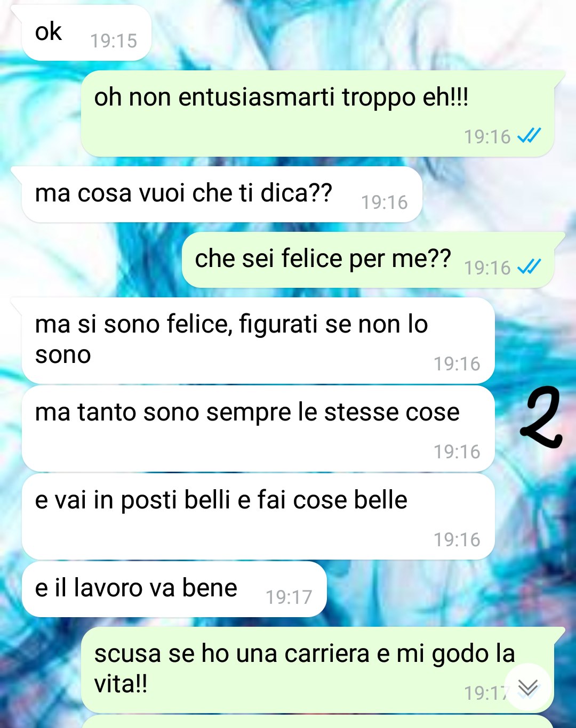The image size is (576, 728).
Task: Tap the 19:15 timestamp on 'ok'
Action: coord(114,41)
